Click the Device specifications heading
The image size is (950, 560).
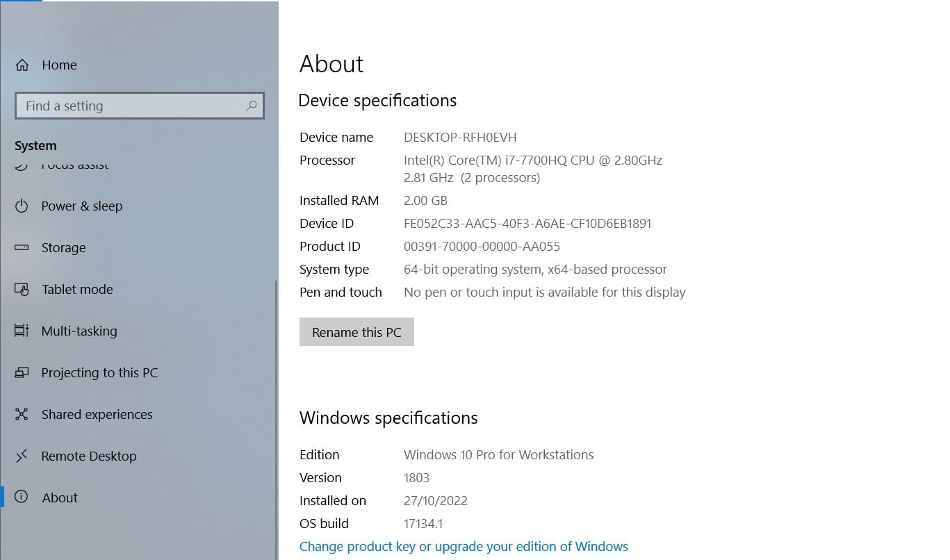point(377,100)
